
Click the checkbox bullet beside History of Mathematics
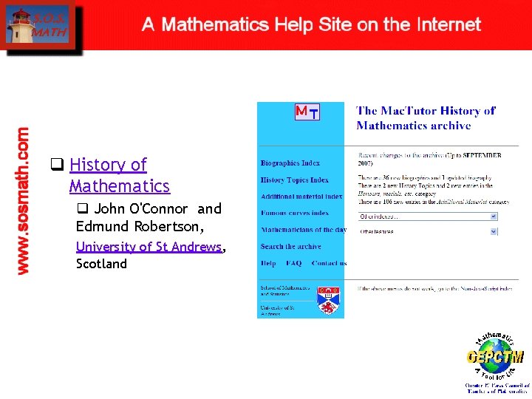pos(58,164)
